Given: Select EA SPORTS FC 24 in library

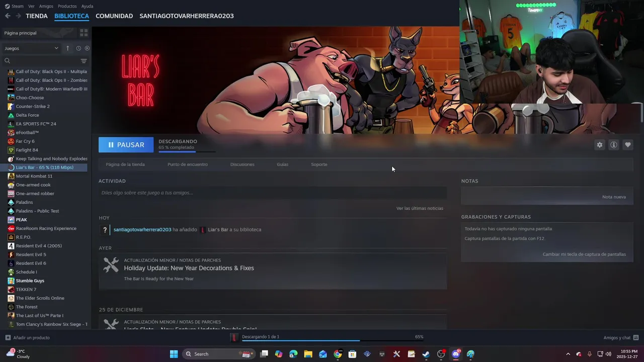Looking at the screenshot, I should (x=36, y=124).
